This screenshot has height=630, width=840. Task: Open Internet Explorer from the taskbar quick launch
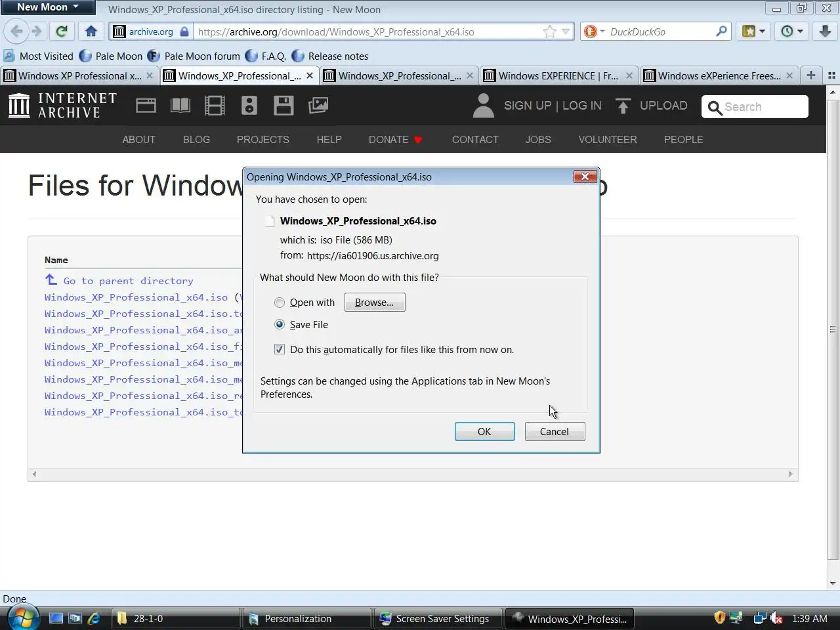pyautogui.click(x=94, y=618)
